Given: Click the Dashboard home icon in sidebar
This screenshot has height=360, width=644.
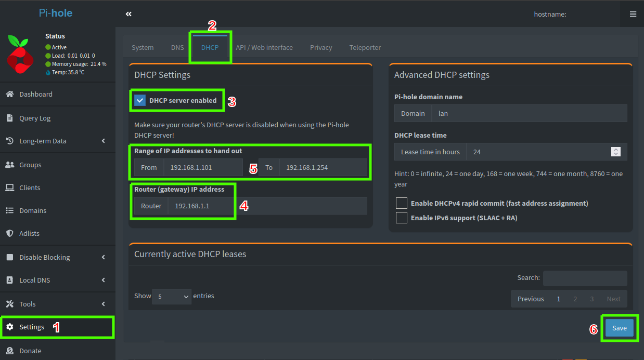Looking at the screenshot, I should pyautogui.click(x=9, y=94).
